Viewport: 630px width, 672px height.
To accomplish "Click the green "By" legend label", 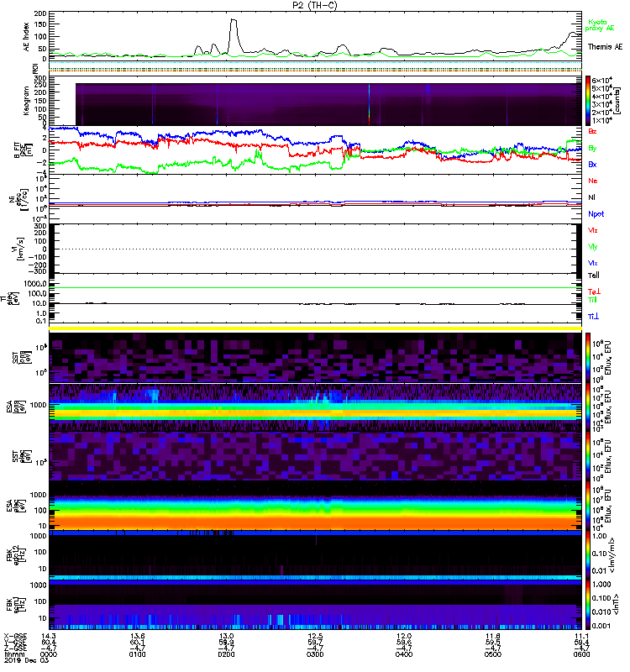I will (592, 149).
